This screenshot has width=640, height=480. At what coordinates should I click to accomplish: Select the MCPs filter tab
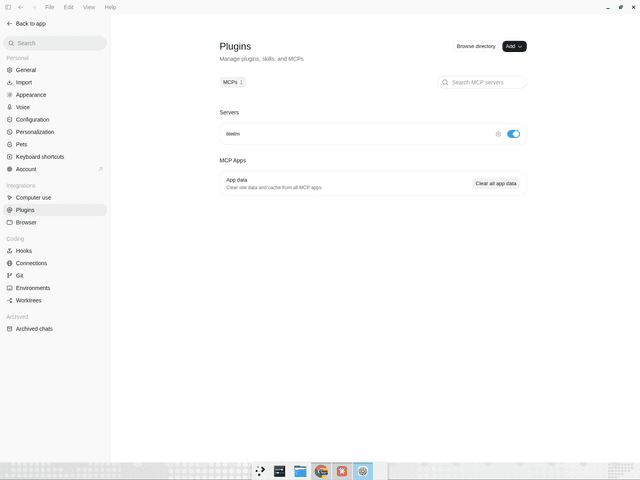(x=233, y=82)
